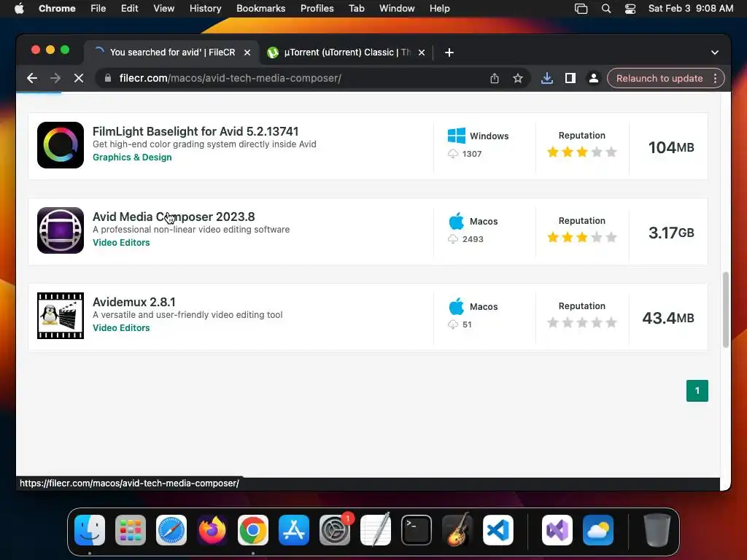Open the Profiles menu
This screenshot has height=560, width=747.
(317, 9)
